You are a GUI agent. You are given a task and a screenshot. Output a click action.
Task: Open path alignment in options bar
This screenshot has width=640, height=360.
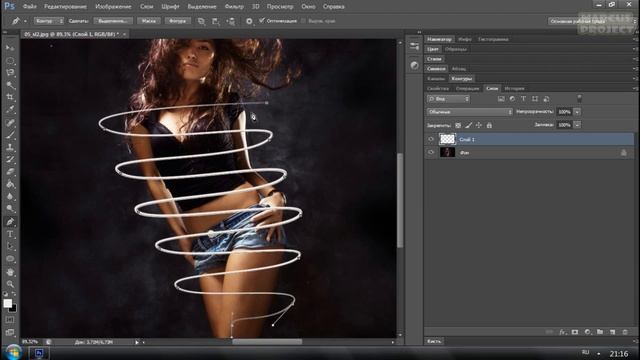tap(216, 21)
